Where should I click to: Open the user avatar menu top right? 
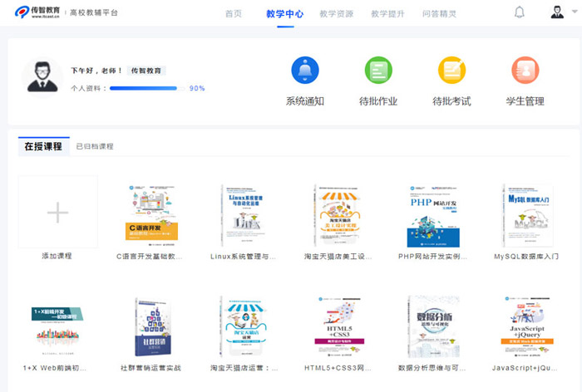click(x=557, y=12)
